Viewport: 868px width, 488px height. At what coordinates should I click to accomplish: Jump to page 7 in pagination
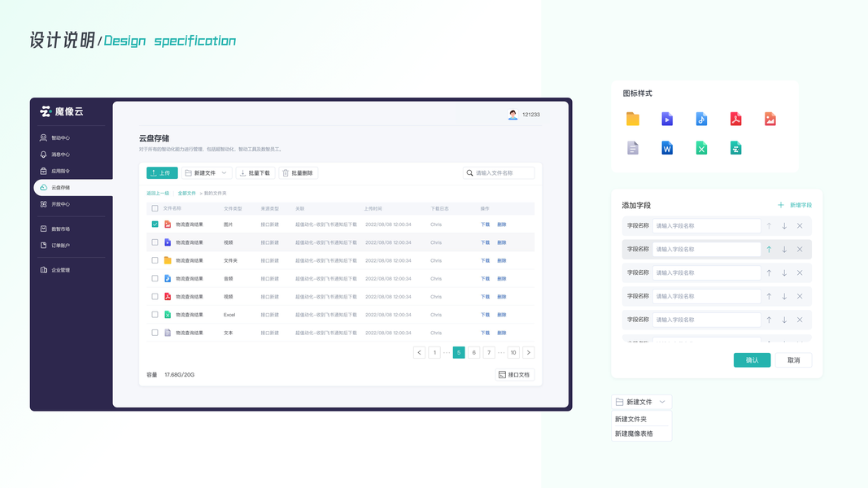tap(489, 352)
